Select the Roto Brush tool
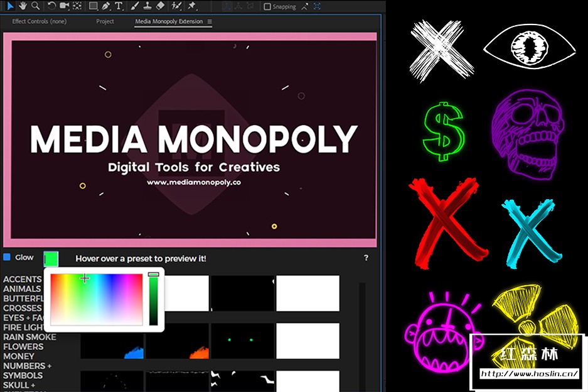588x392 pixels. pos(176,6)
